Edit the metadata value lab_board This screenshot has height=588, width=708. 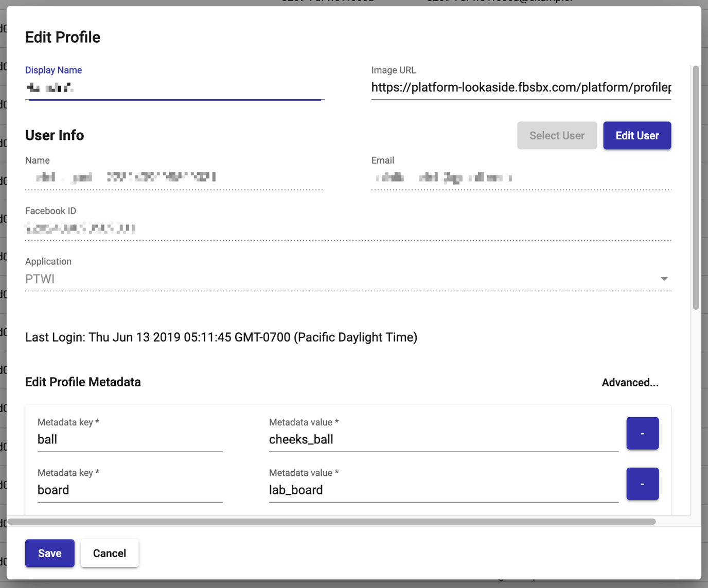click(443, 490)
